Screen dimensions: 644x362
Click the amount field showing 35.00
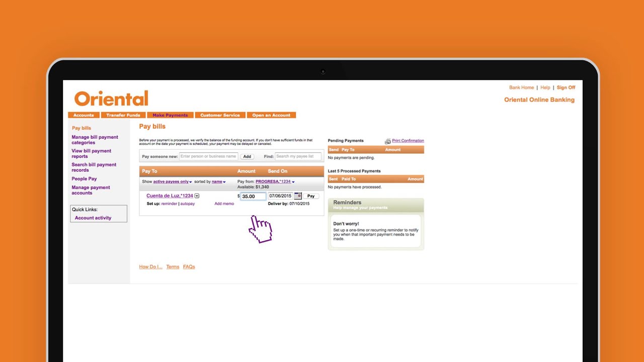click(253, 196)
